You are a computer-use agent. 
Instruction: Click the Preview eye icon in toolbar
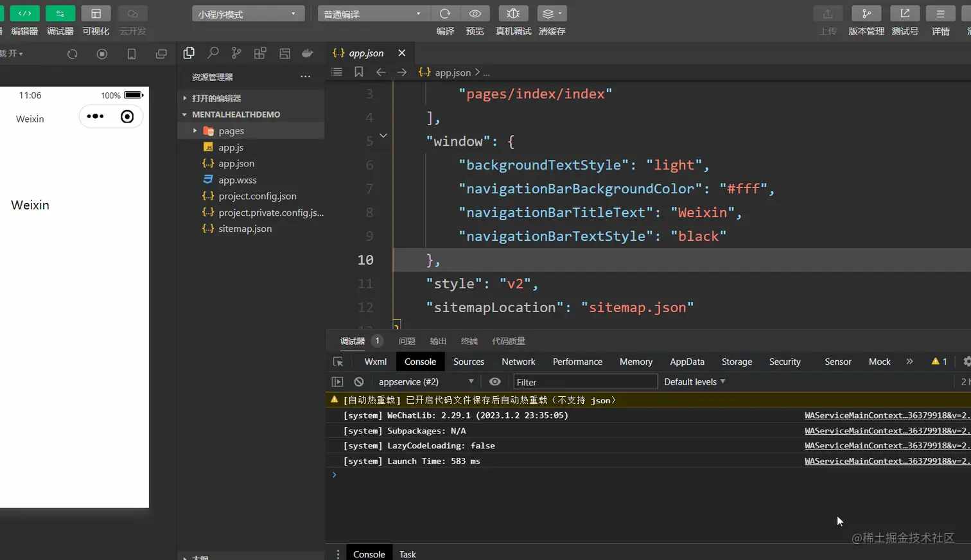pyautogui.click(x=475, y=13)
